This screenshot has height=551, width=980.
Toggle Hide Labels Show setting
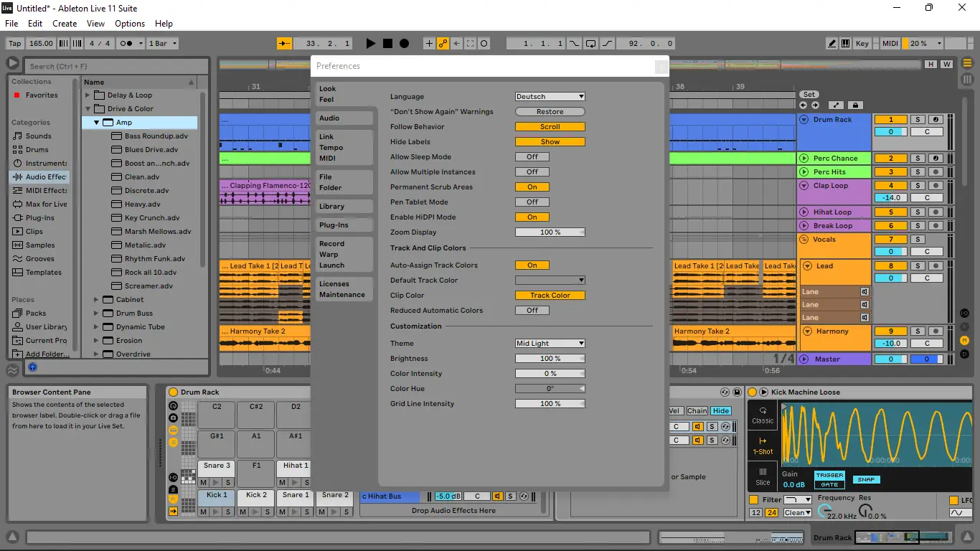(550, 142)
